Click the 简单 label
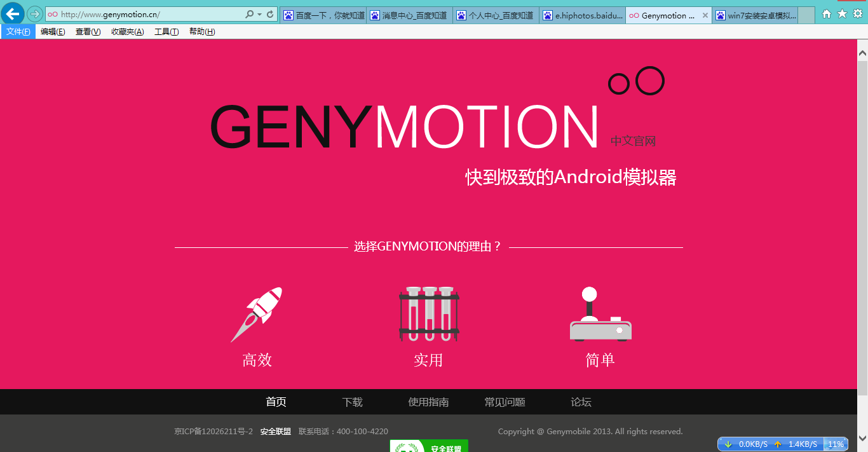 (x=600, y=360)
